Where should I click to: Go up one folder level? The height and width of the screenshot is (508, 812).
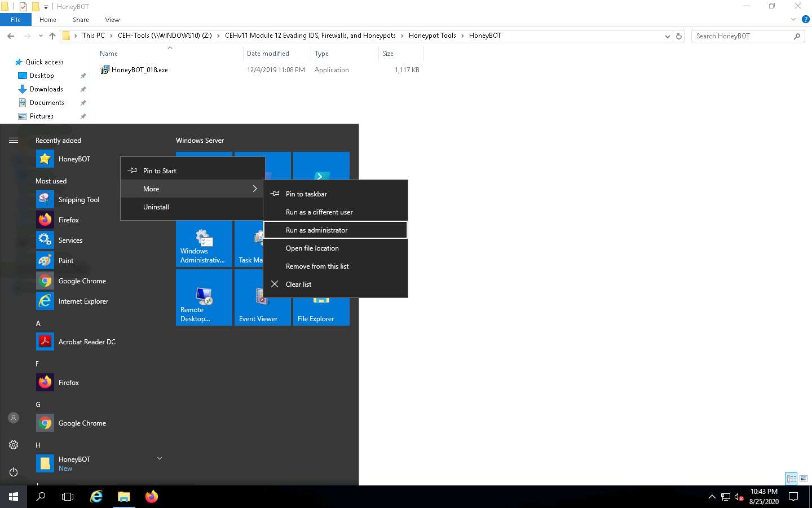point(52,36)
